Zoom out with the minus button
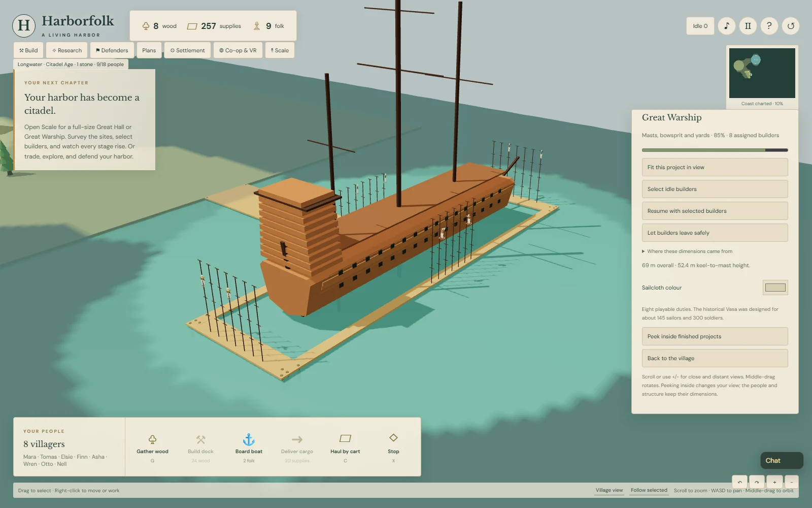 coord(792,482)
